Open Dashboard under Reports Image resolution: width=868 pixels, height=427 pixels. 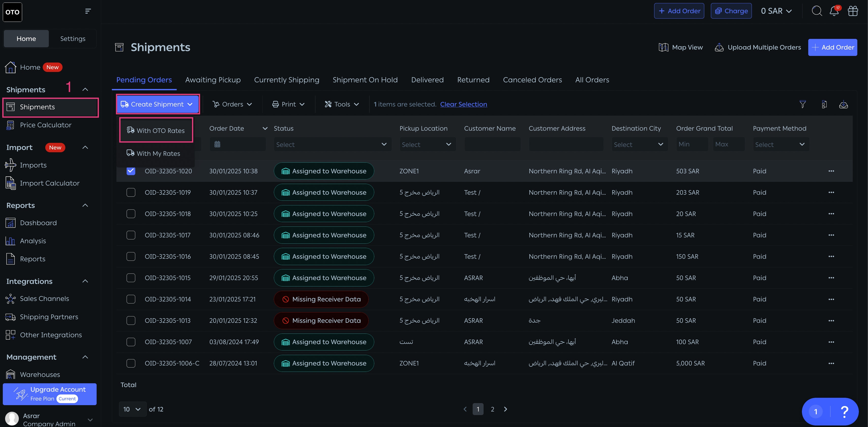coord(38,223)
